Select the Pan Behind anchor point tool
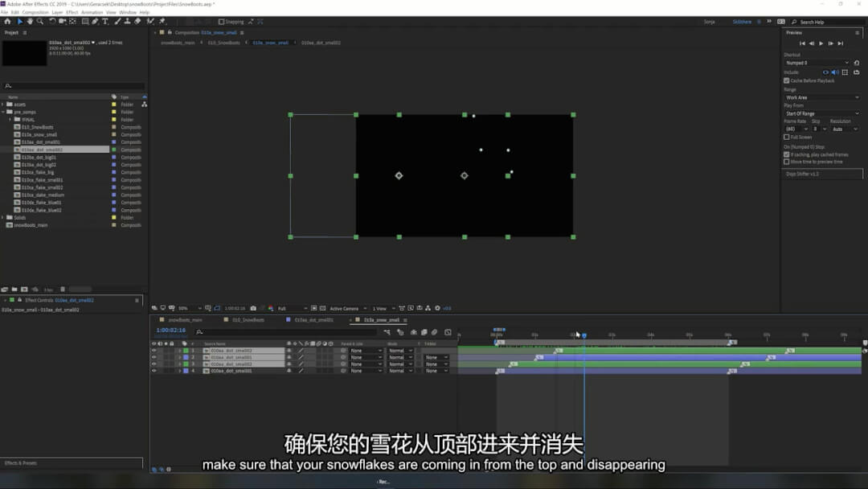Screen dimensions: 868x489 click(72, 22)
